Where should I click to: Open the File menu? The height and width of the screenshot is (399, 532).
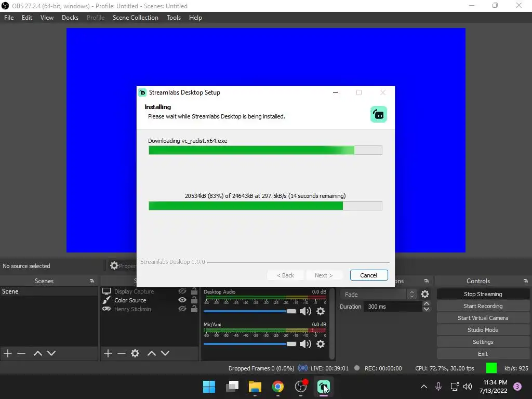[9, 18]
